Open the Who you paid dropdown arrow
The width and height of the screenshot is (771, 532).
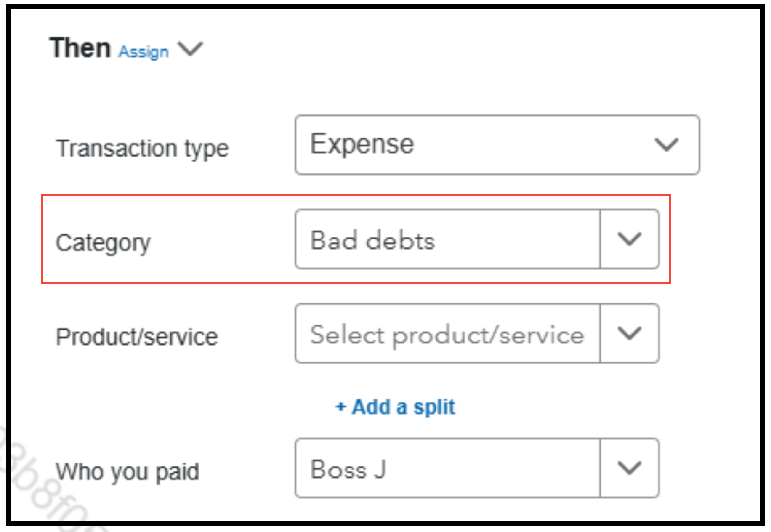pyautogui.click(x=629, y=468)
